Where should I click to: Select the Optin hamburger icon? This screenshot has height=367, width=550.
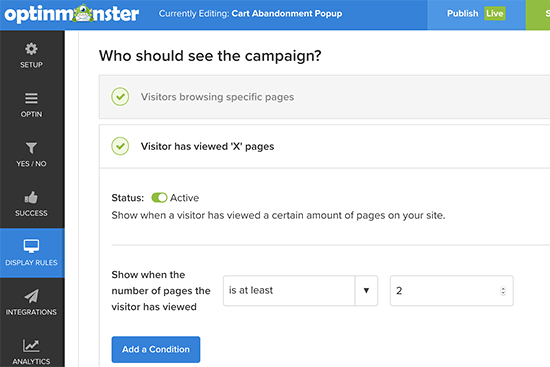[31, 98]
